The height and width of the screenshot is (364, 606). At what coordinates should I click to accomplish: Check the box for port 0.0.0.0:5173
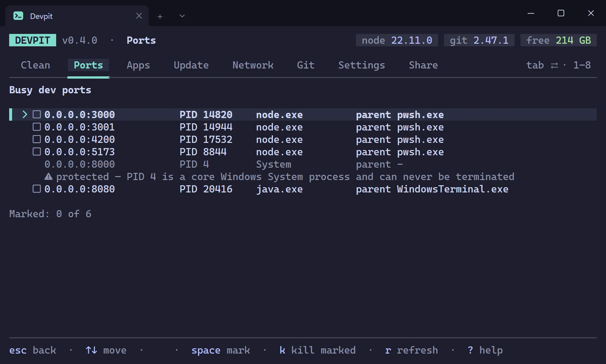[37, 152]
